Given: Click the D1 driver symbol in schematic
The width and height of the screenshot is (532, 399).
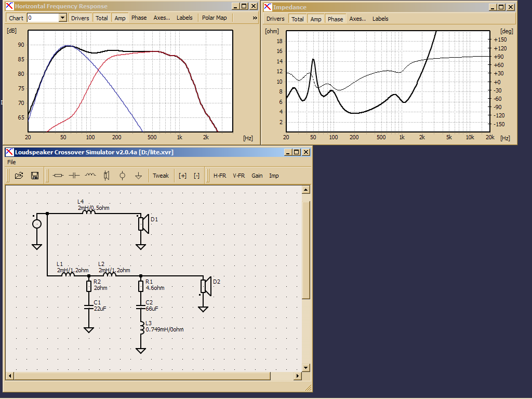Looking at the screenshot, I should coord(143,224).
